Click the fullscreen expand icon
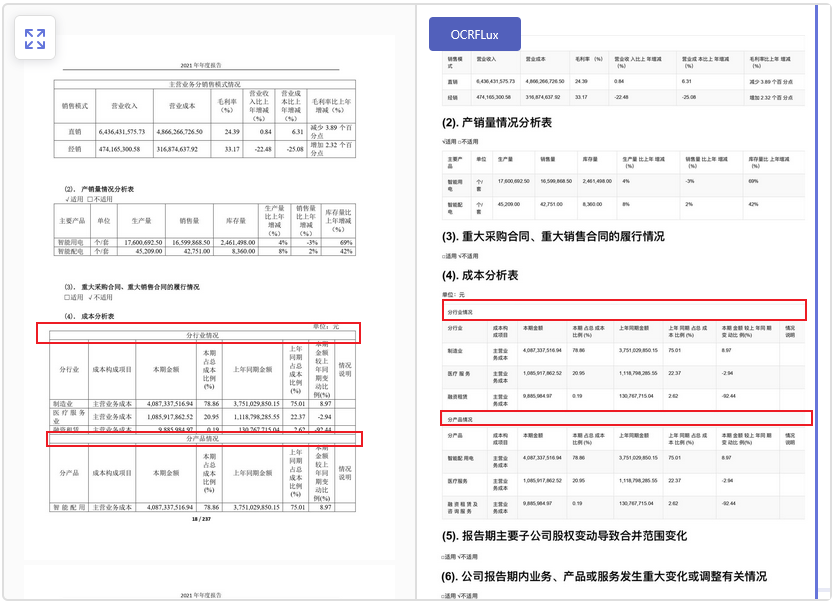 coord(35,39)
